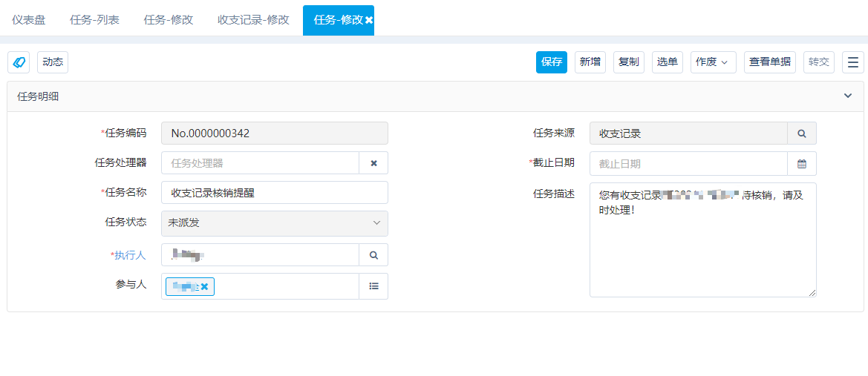Click the search icon beside 任务来源
This screenshot has height=376, width=868.
pyautogui.click(x=802, y=133)
